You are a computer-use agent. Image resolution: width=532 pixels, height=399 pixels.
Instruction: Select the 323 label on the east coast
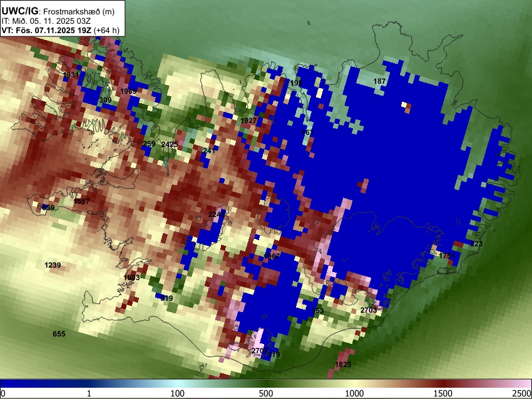pyautogui.click(x=476, y=244)
